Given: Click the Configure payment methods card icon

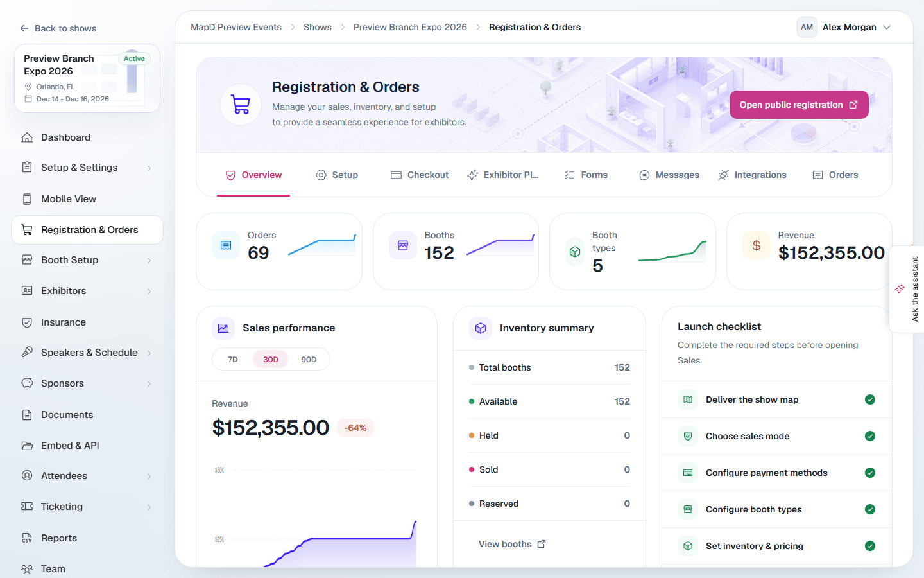Looking at the screenshot, I should [688, 473].
